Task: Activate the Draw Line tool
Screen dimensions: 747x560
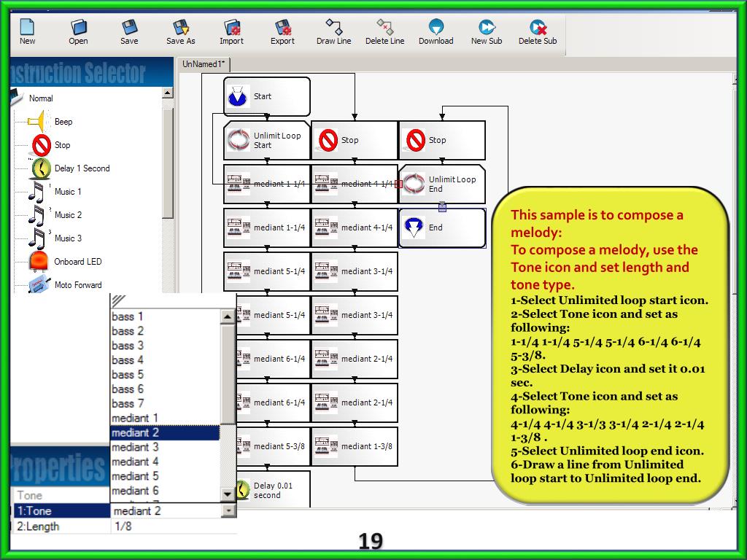Action: [x=333, y=31]
